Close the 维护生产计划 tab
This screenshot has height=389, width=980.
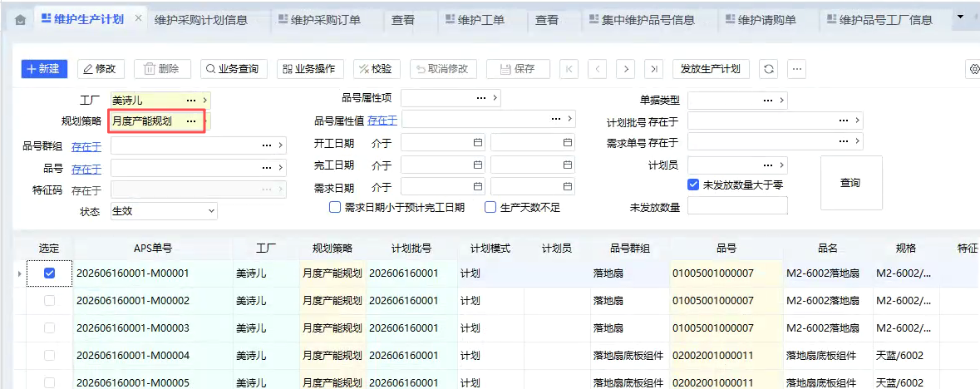(139, 18)
